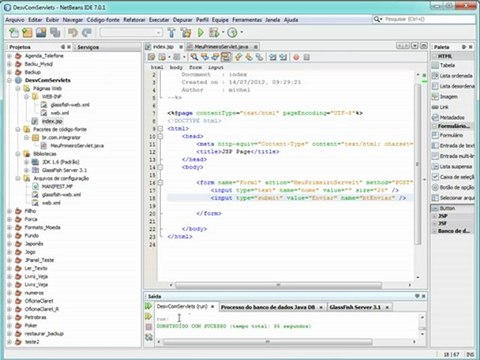Click the Stop icon in output panel
This screenshot has height=360, width=480.
pos(149,327)
